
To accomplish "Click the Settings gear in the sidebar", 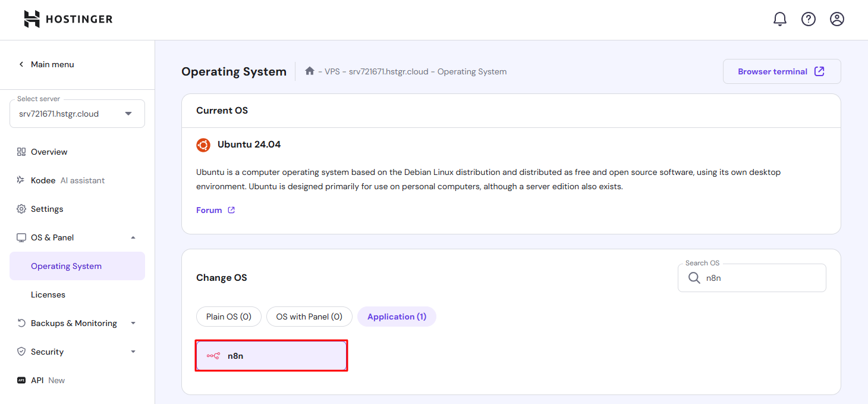I will coord(21,209).
